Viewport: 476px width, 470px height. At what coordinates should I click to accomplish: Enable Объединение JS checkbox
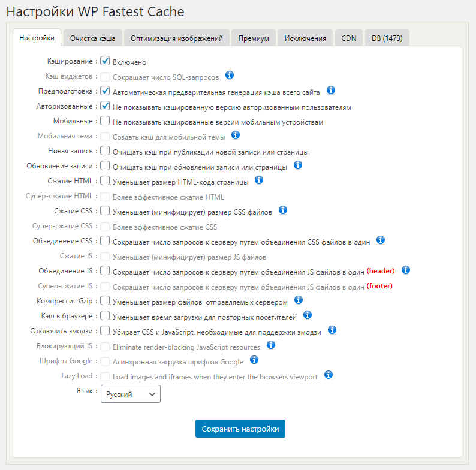(x=105, y=270)
